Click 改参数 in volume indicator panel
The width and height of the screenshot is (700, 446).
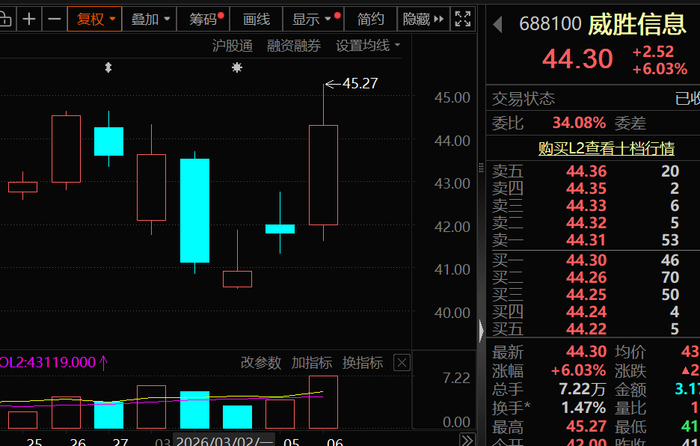(x=261, y=363)
